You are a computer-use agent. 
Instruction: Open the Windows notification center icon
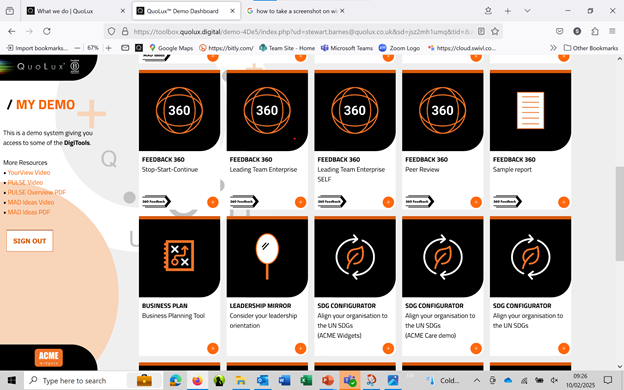pyautogui.click(x=608, y=380)
